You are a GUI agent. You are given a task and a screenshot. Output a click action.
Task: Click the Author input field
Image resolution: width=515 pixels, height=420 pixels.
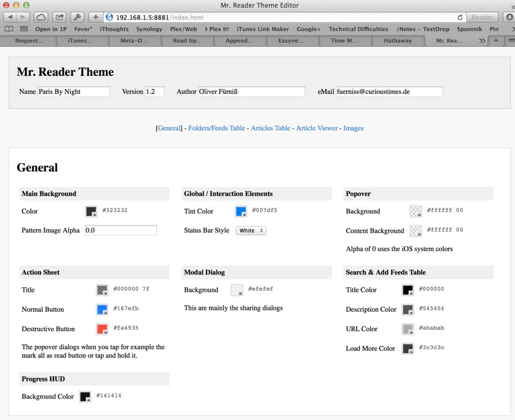[252, 91]
